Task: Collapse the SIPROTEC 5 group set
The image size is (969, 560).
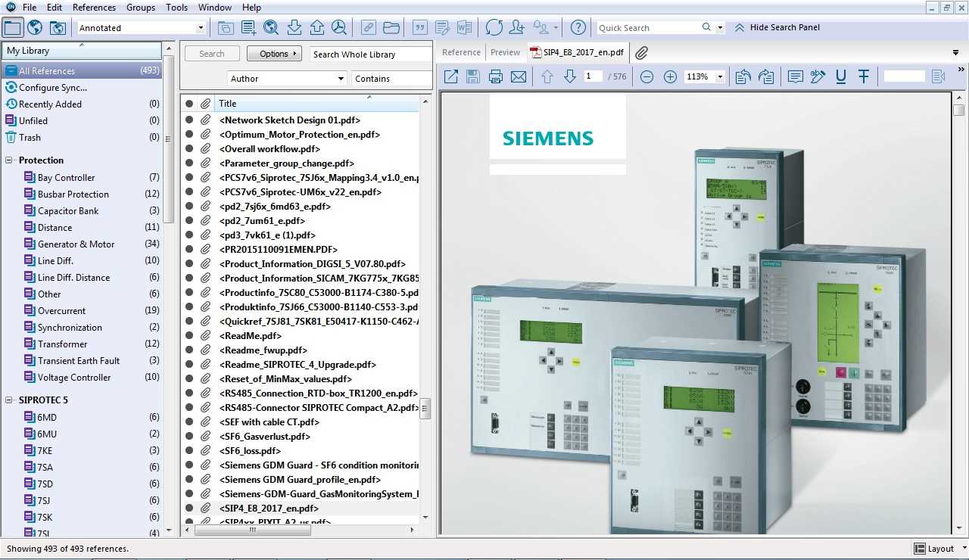Action: point(9,400)
